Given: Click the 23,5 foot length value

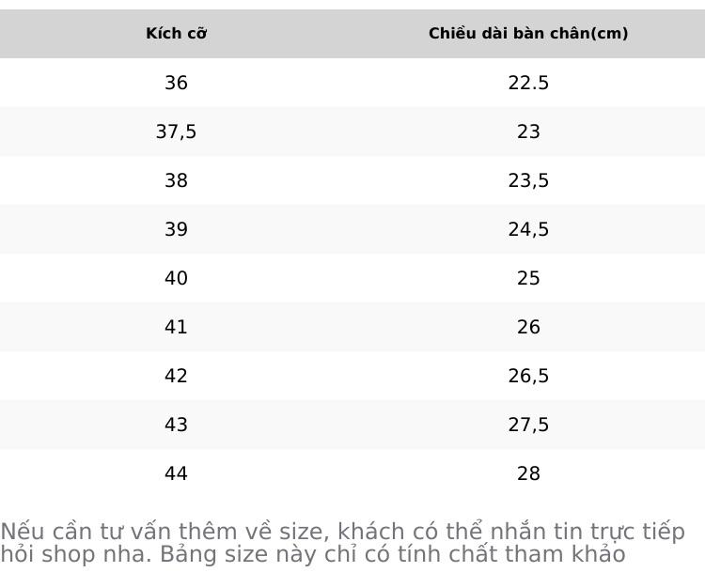Looking at the screenshot, I should 528,180.
